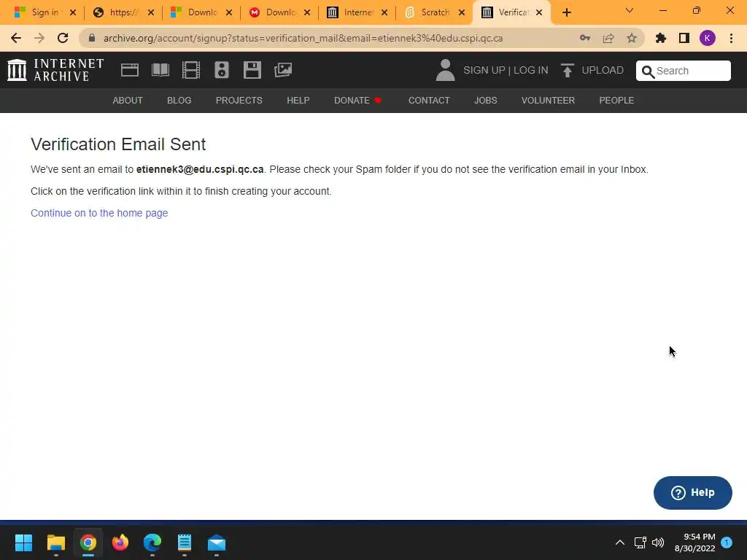Open a new browser tab

(x=566, y=13)
